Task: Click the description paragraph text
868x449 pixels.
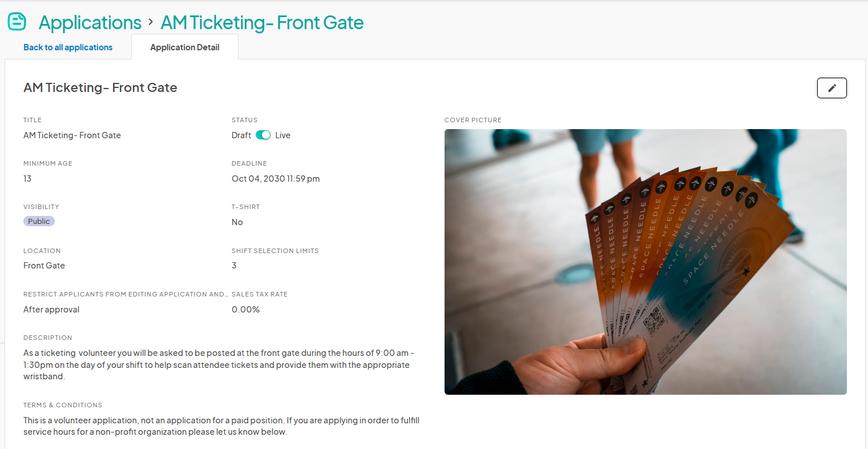Action: click(219, 364)
